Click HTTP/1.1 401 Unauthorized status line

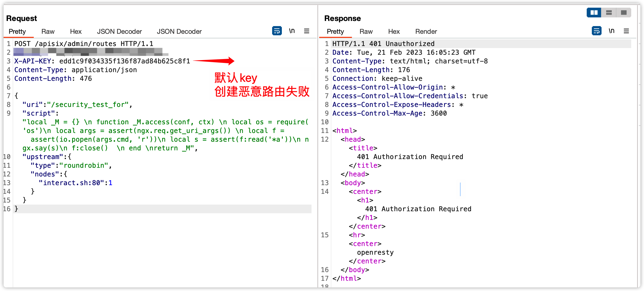click(x=383, y=44)
